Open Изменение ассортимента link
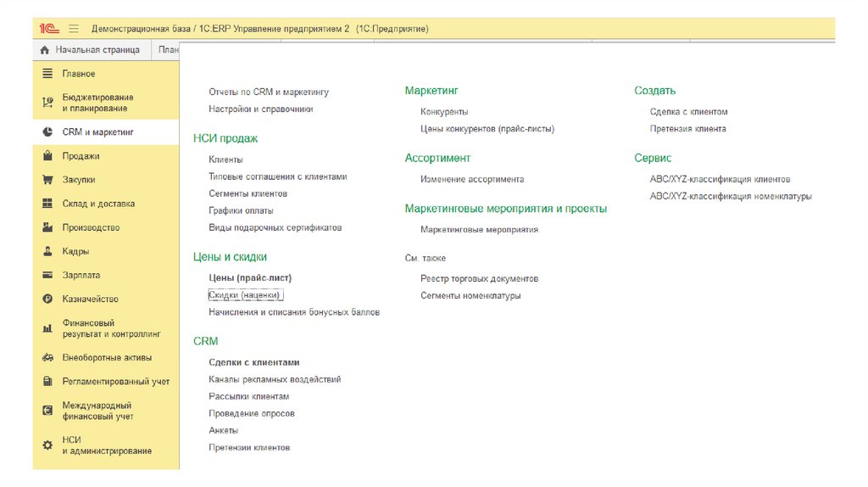Image resolution: width=868 pixels, height=487 pixels. point(472,180)
